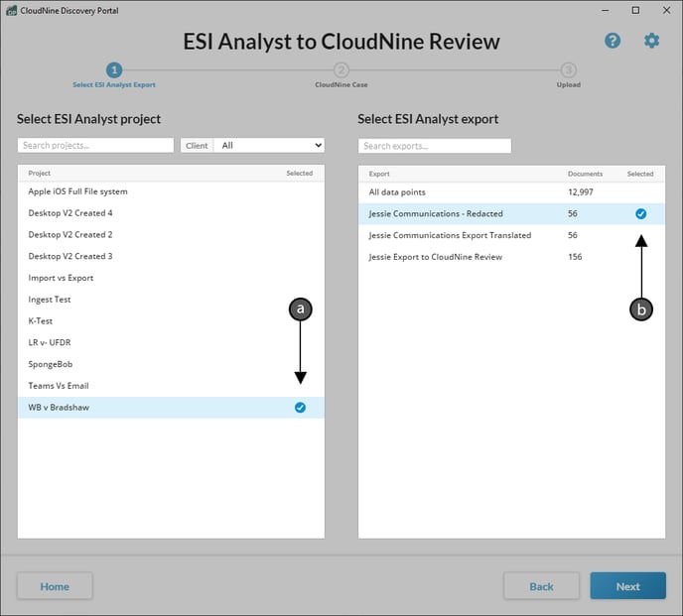Select Jessie Communications - Redacted export row

point(512,213)
